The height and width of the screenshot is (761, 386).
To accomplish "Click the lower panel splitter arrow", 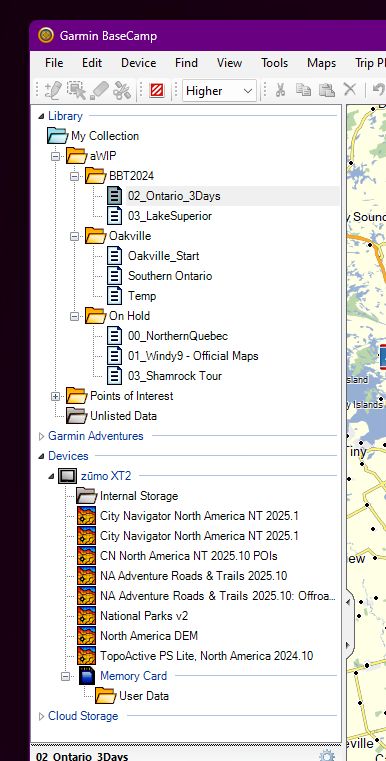I will [348, 645].
